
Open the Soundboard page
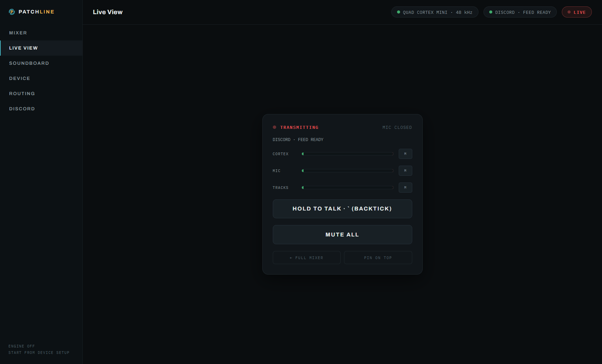(x=41, y=63)
